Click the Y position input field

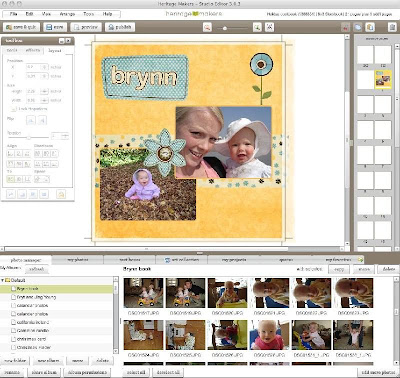(x=33, y=76)
